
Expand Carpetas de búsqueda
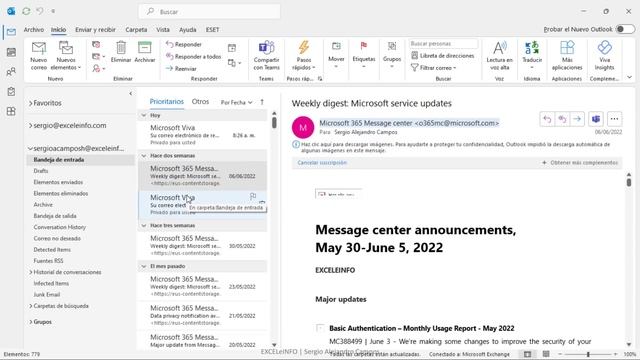pyautogui.click(x=31, y=306)
